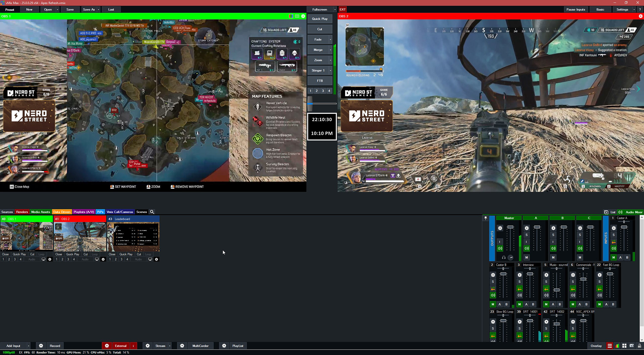Switch to the Vmix Call/Cameras tab
644x355 pixels.
tap(120, 212)
